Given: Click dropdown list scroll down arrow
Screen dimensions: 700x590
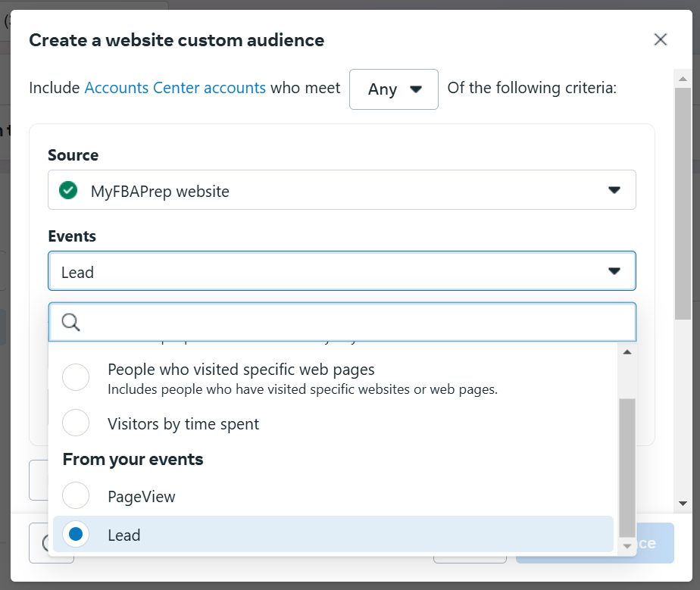Looking at the screenshot, I should coord(627,547).
